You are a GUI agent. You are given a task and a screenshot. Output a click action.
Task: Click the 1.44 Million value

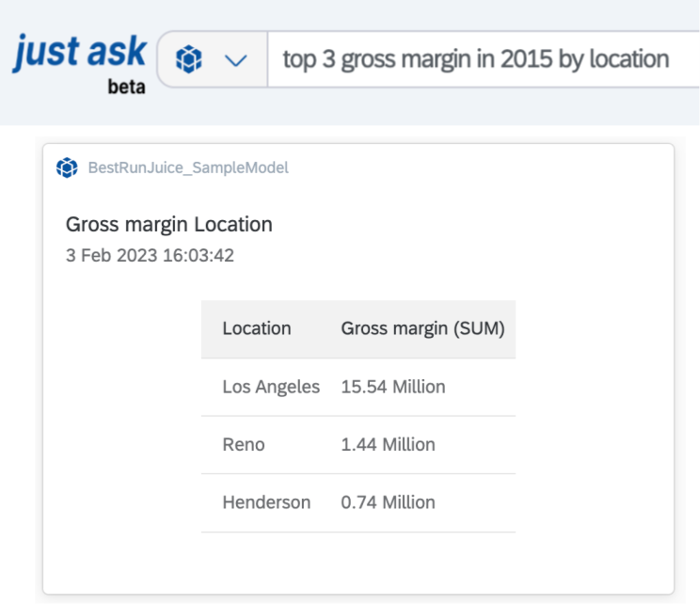pyautogui.click(x=388, y=445)
